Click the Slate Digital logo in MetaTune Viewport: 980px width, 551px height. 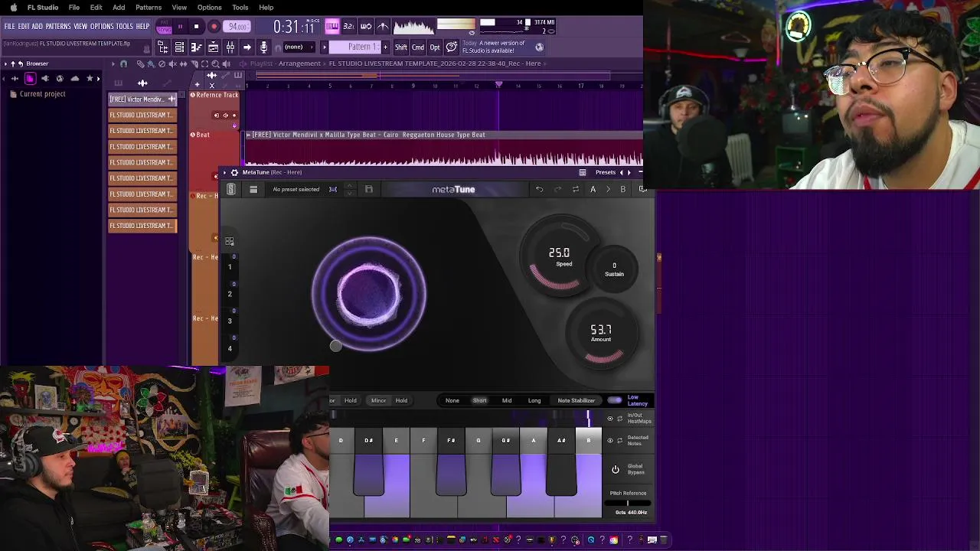230,189
